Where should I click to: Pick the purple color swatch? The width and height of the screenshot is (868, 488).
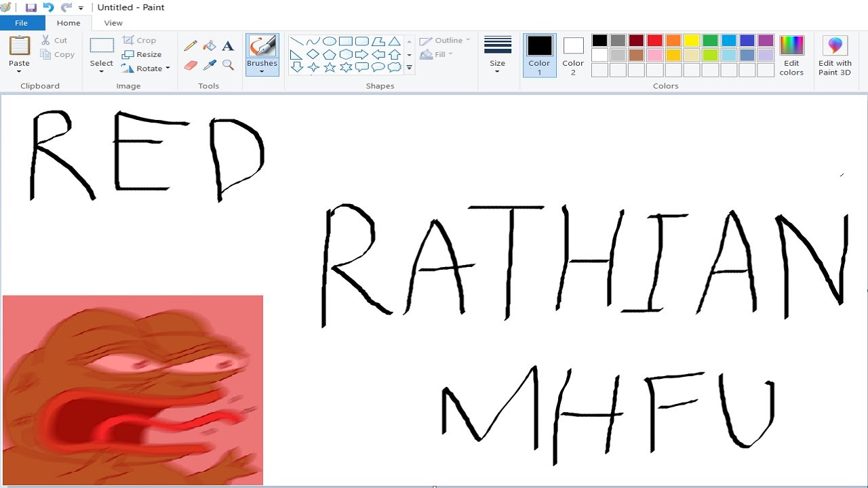pos(766,41)
